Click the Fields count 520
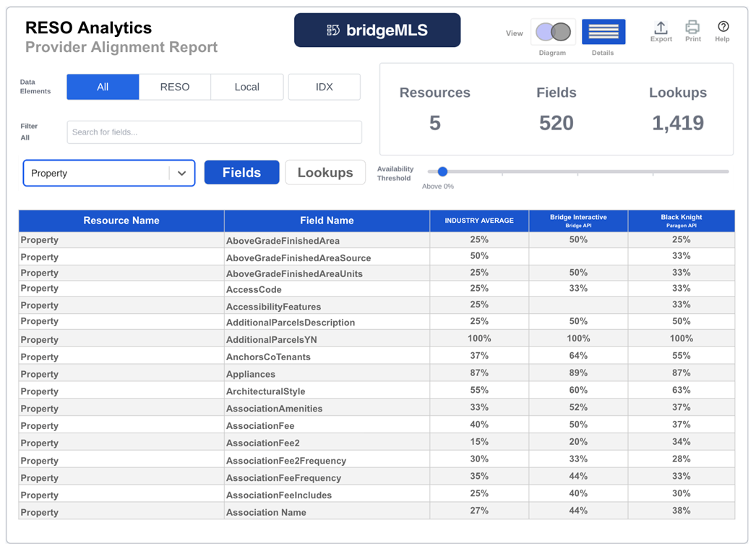Viewport: 756px width, 549px height. coord(557,123)
